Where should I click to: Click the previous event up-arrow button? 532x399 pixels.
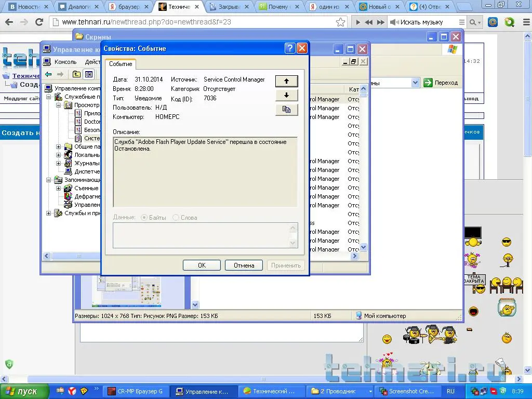click(x=286, y=81)
